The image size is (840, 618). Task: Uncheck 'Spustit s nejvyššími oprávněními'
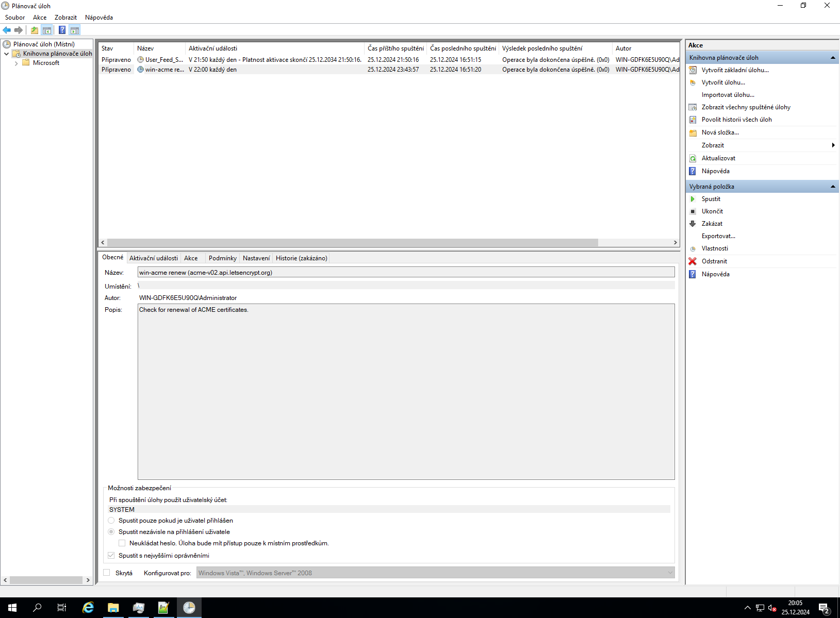coord(111,555)
